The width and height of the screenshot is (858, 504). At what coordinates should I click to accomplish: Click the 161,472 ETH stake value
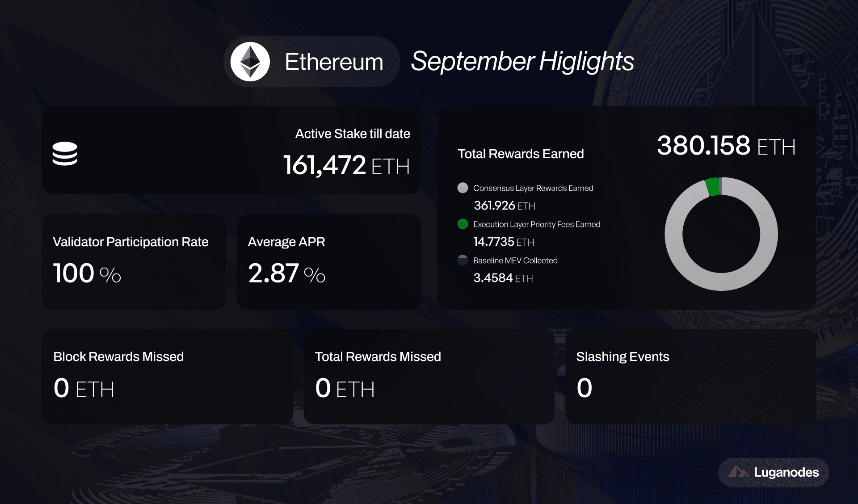(x=346, y=165)
